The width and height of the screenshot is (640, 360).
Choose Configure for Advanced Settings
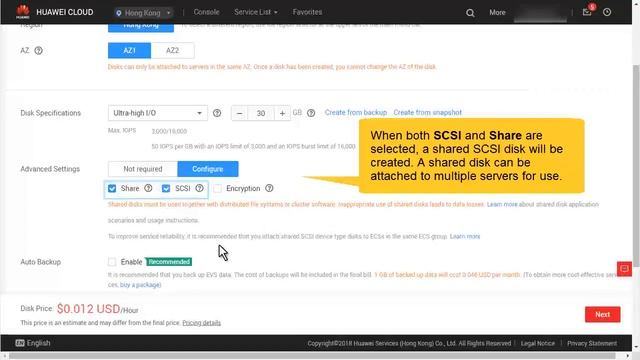click(208, 169)
